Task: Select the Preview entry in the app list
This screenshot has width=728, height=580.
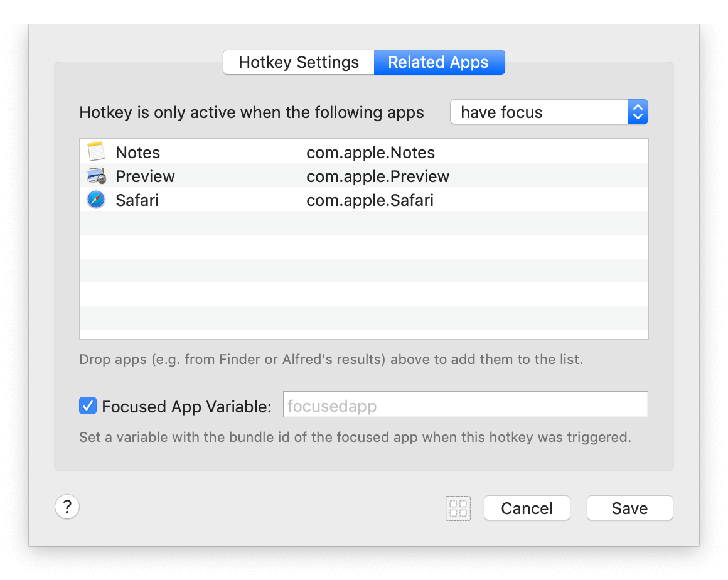Action: pos(251,176)
